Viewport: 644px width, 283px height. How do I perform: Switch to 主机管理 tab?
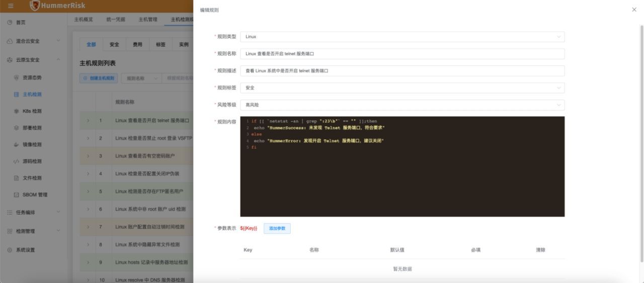pyautogui.click(x=148, y=20)
